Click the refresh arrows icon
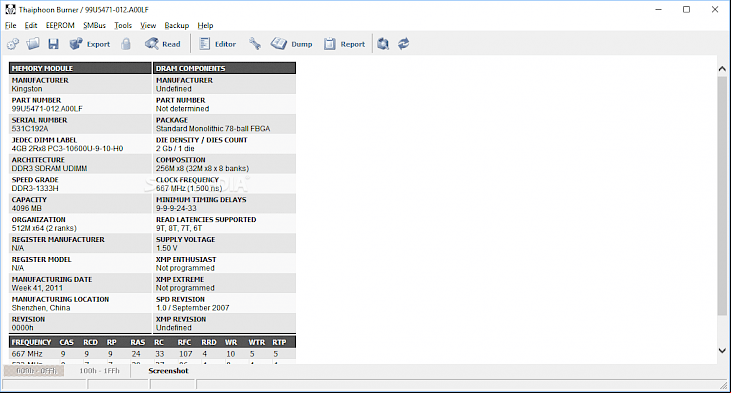 [x=404, y=44]
